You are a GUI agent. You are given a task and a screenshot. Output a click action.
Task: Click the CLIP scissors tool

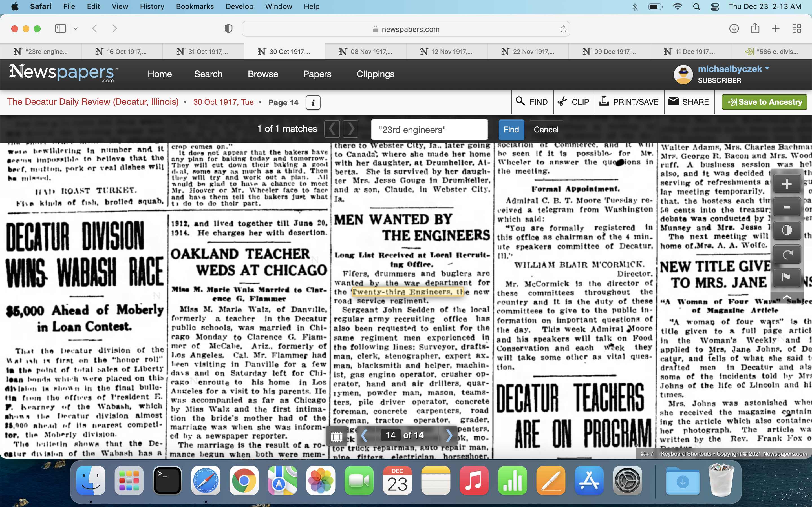573,102
